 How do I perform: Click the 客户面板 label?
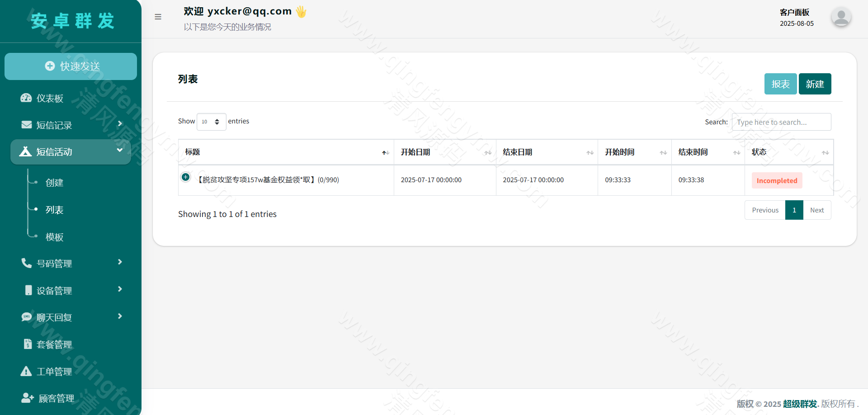[794, 12]
